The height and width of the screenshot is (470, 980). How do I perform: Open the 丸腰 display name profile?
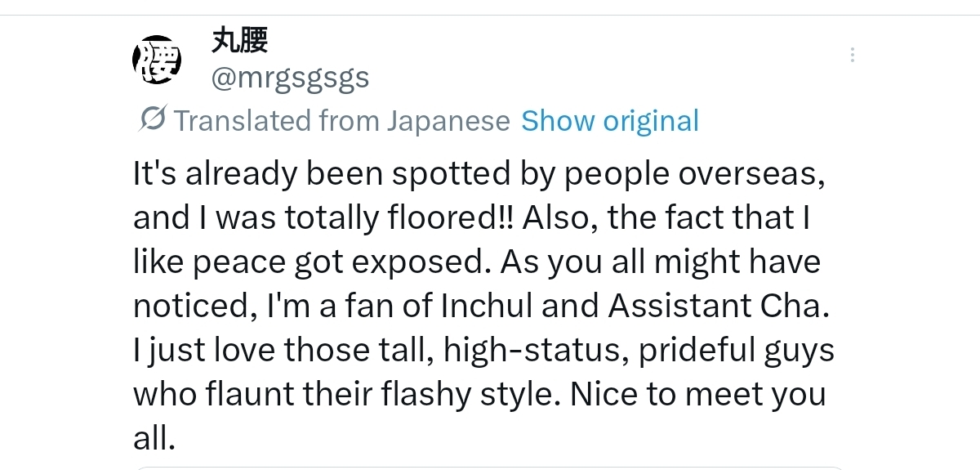[239, 39]
